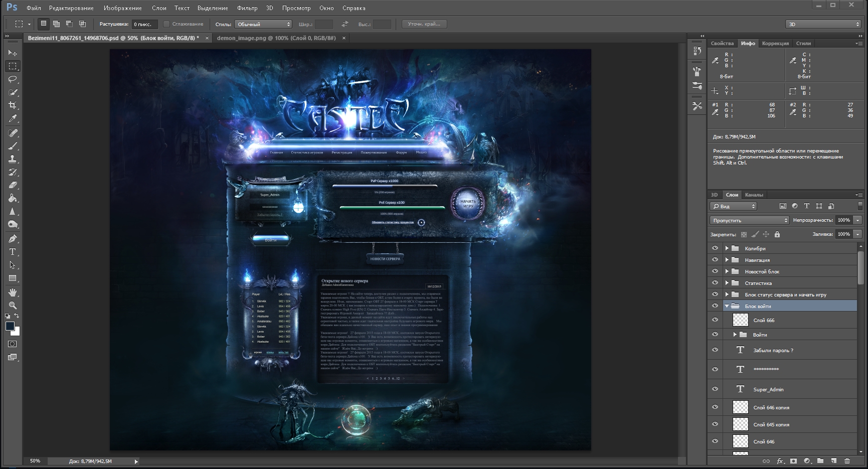This screenshot has width=868, height=469.
Task: Select the Path Selection tool
Action: pos(13,265)
